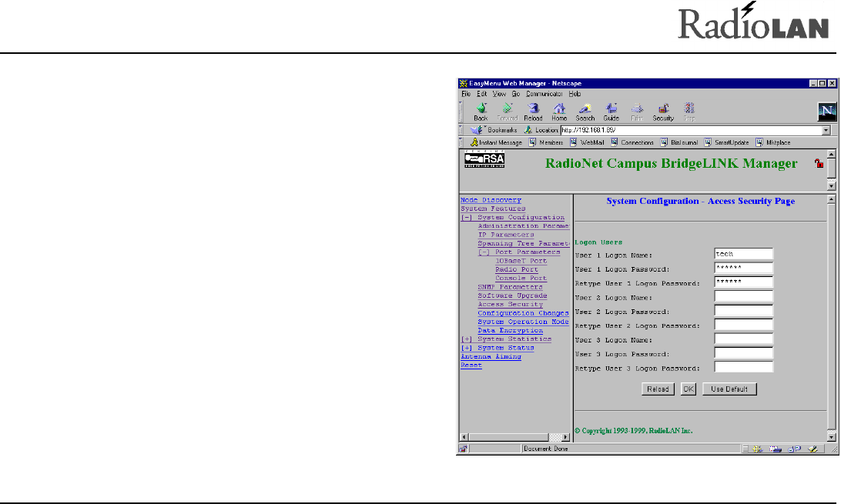This screenshot has height=504, width=841.
Task: Open the View menu
Action: [x=501, y=93]
